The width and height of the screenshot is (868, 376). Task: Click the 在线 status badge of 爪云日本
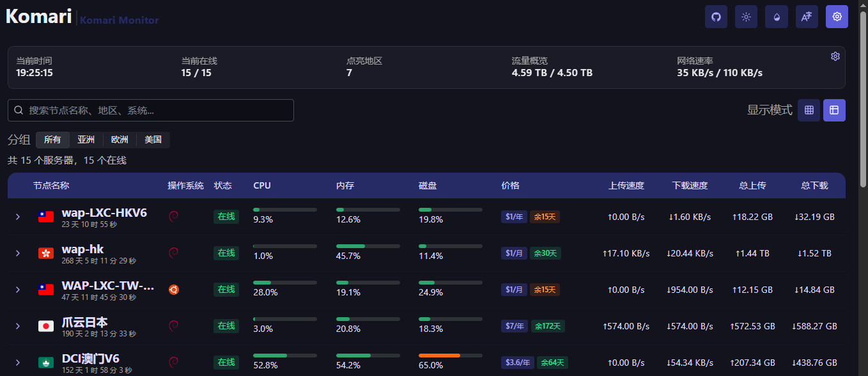226,326
